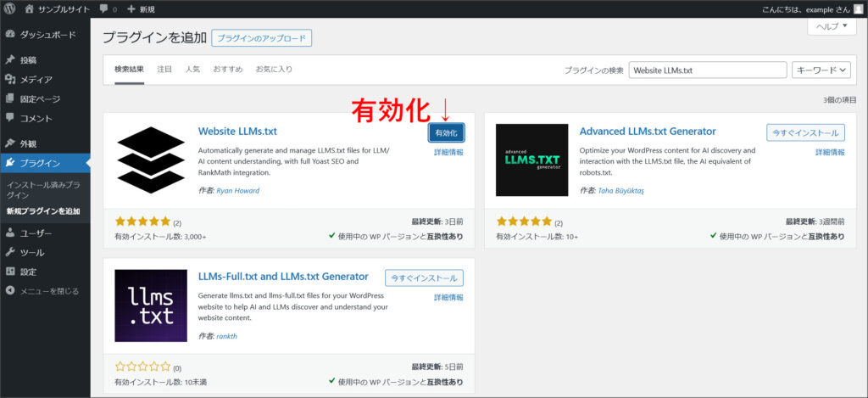
Task: Open the メディア sidebar menu item
Action: click(36, 80)
